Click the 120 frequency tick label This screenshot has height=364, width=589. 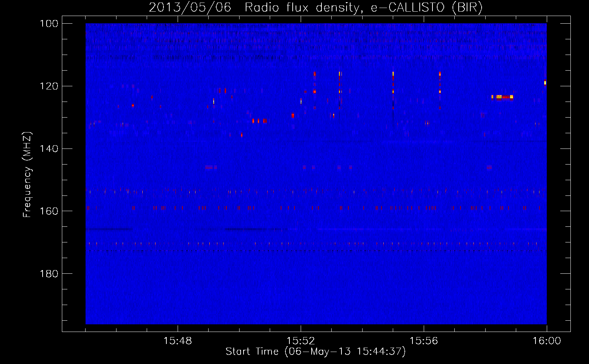pos(49,86)
